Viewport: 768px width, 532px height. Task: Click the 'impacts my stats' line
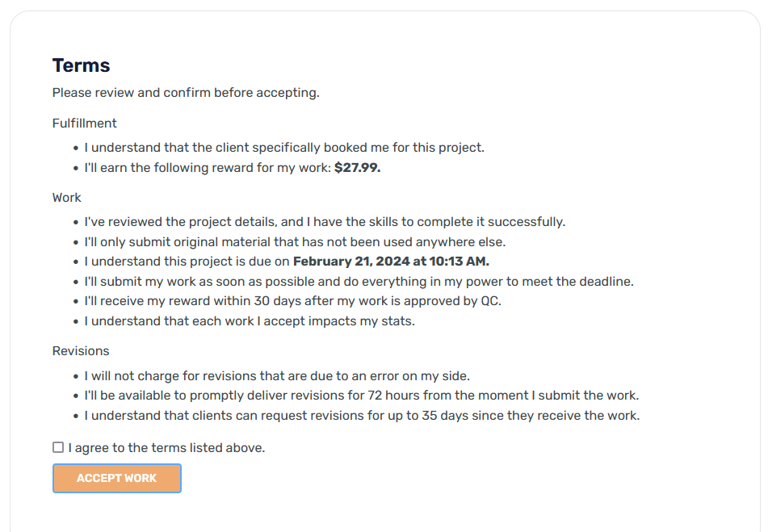click(x=250, y=321)
